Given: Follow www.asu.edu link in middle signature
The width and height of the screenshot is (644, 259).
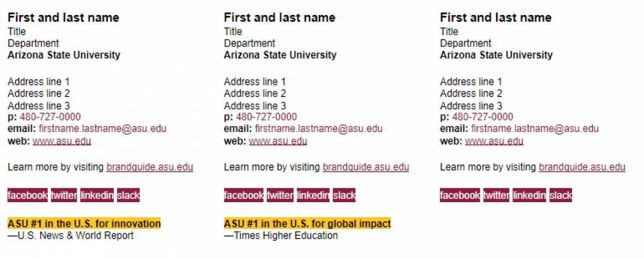Looking at the screenshot, I should pyautogui.click(x=278, y=142).
